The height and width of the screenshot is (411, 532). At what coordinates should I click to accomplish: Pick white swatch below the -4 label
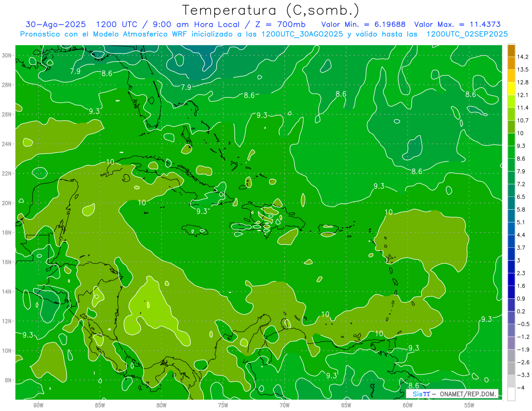[x=511, y=394]
